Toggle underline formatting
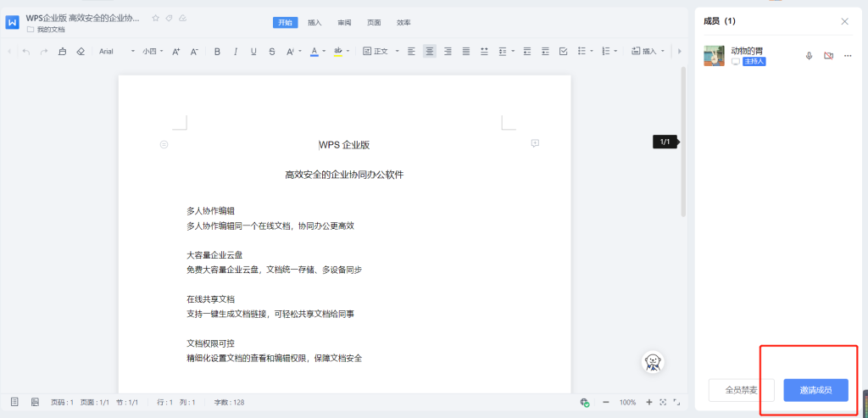The height and width of the screenshot is (418, 868). (253, 52)
